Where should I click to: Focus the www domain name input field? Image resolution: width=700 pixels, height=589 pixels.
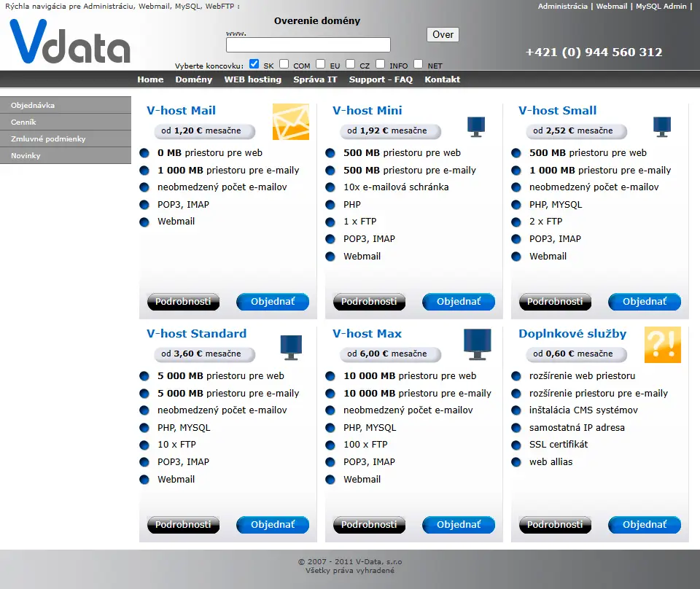coord(308,44)
